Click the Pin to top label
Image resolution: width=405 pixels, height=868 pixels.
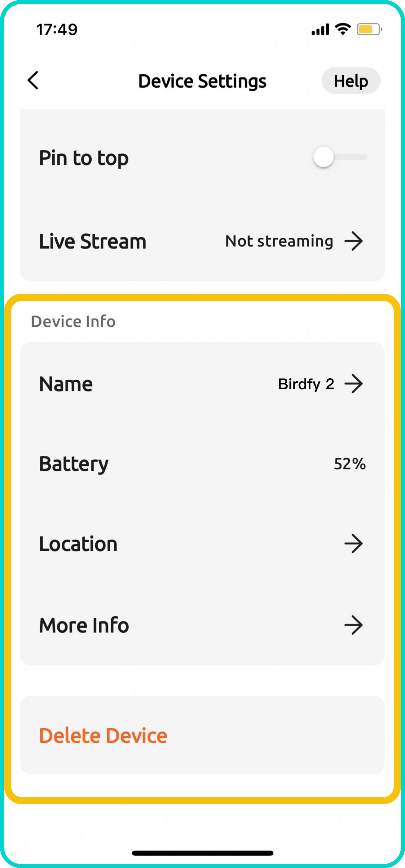[84, 158]
